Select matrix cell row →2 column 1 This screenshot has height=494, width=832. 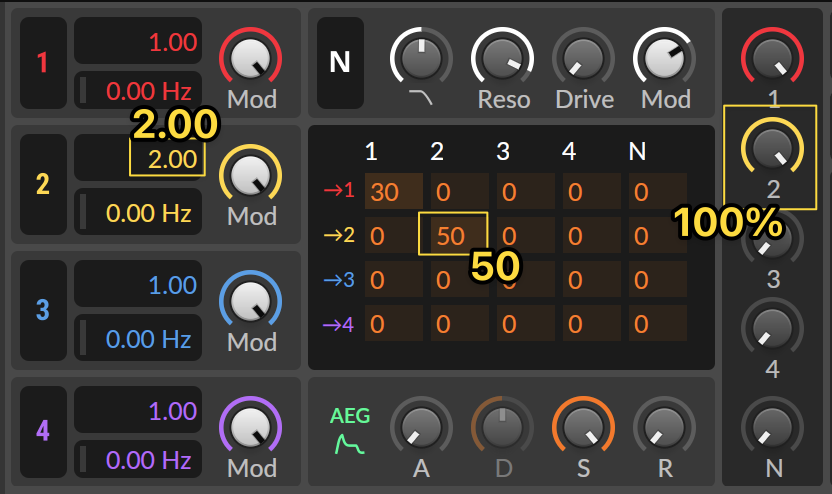pos(394,235)
